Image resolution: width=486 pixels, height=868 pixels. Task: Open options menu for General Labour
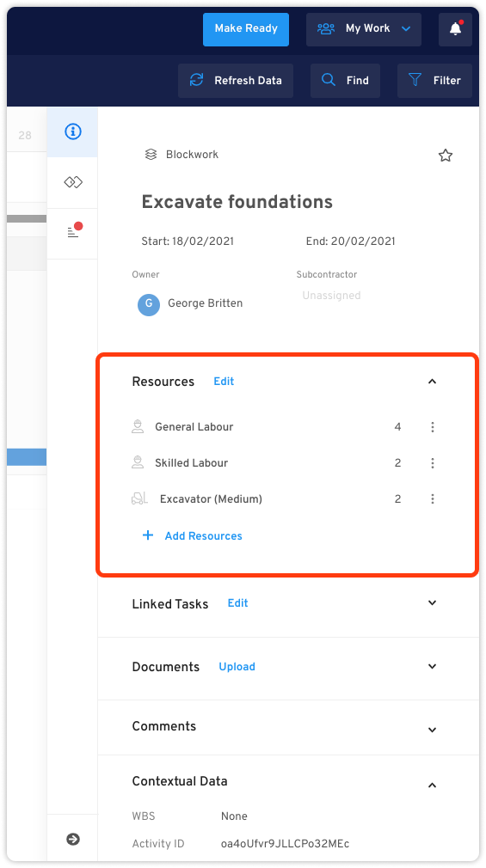(433, 427)
